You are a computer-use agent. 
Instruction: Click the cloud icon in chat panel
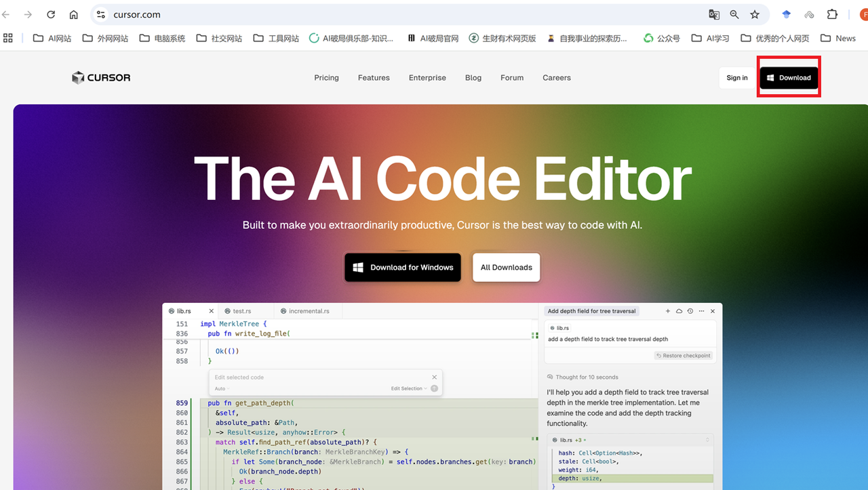pyautogui.click(x=679, y=311)
